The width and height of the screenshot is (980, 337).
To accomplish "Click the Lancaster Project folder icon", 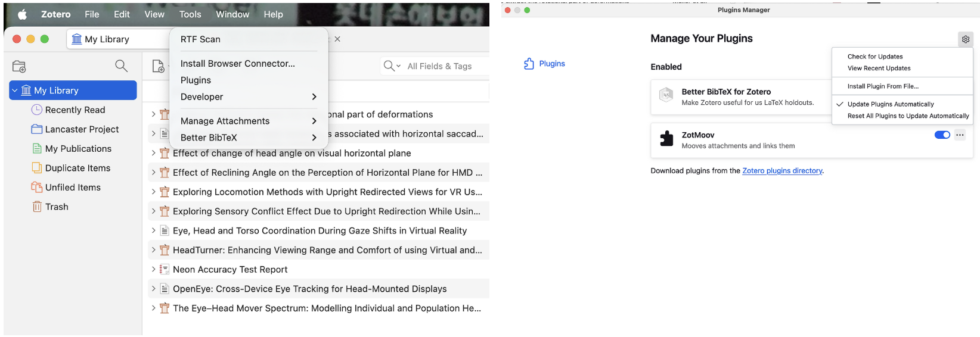I will 37,129.
